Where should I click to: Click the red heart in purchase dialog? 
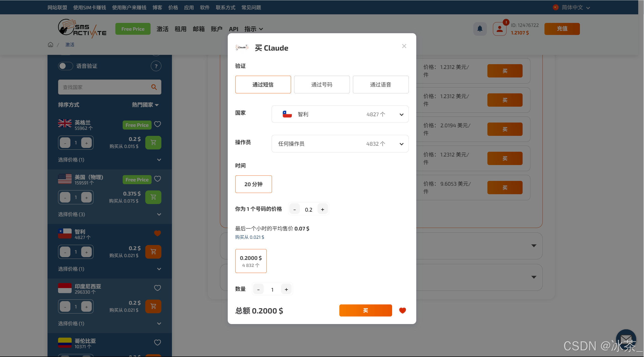click(x=402, y=310)
